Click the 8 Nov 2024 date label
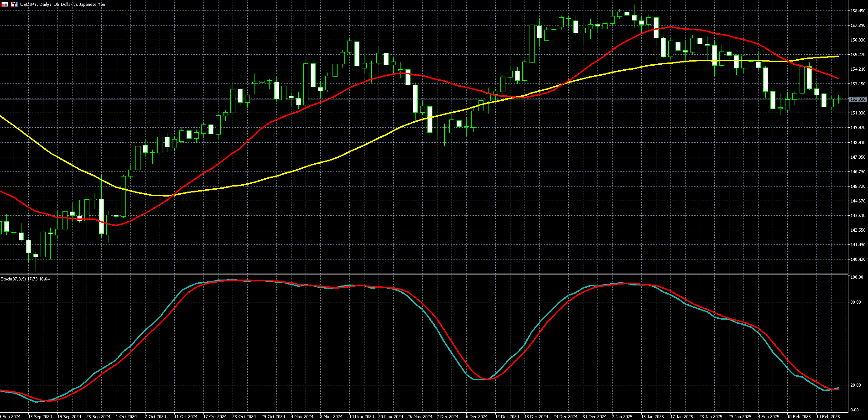 [x=332, y=417]
